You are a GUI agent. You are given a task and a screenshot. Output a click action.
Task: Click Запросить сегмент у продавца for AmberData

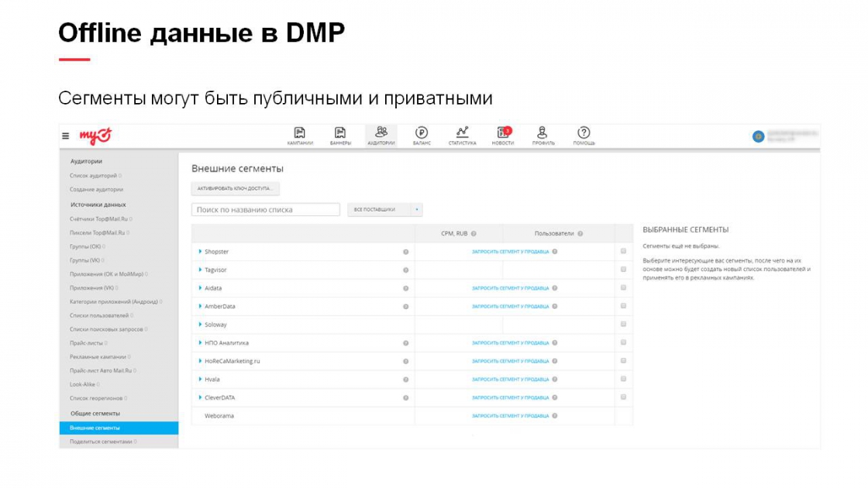tap(511, 307)
